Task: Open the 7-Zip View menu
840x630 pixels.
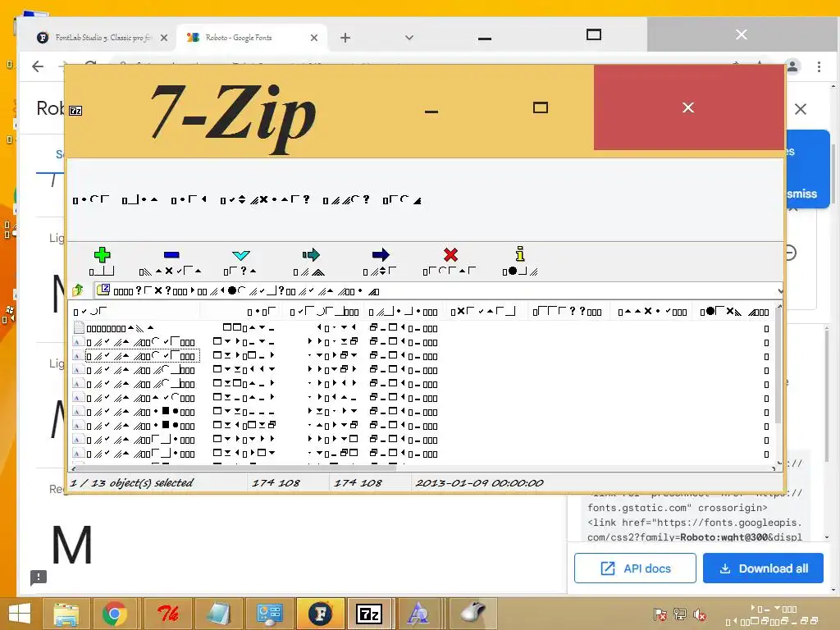Action: [x=189, y=200]
